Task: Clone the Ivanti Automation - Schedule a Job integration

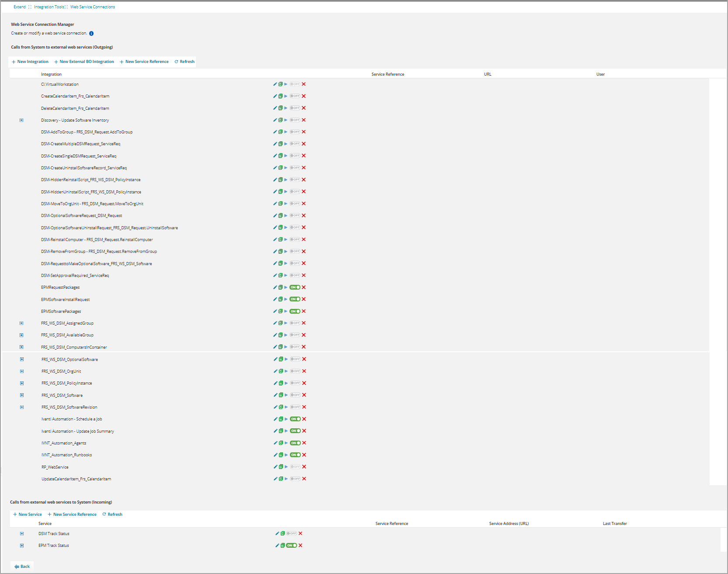Action: pos(281,419)
